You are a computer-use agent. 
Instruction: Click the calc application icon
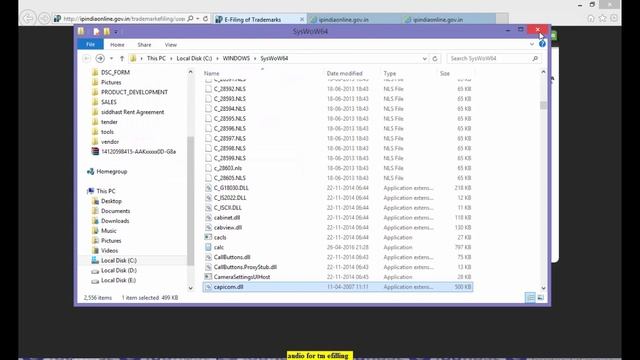tap(208, 247)
